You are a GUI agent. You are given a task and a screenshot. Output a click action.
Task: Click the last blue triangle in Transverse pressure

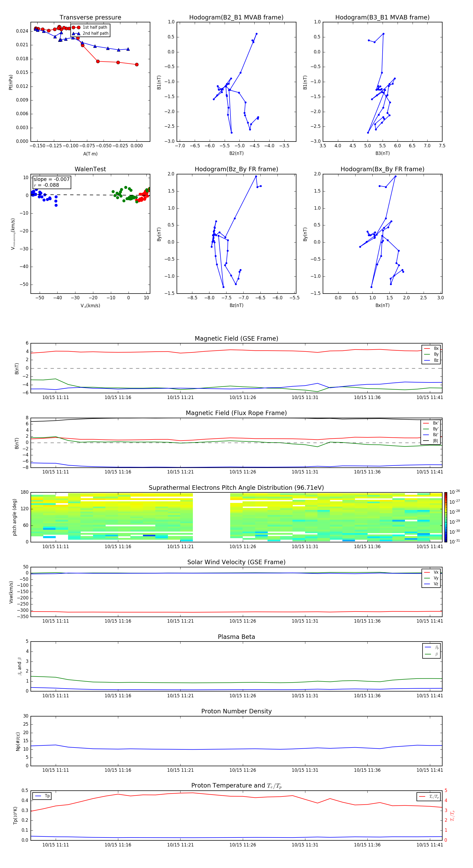pyautogui.click(x=128, y=49)
